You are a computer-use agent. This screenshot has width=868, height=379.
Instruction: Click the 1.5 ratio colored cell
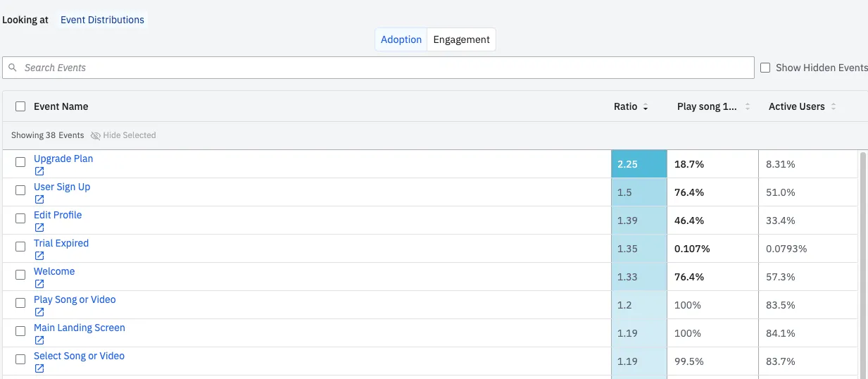click(639, 192)
